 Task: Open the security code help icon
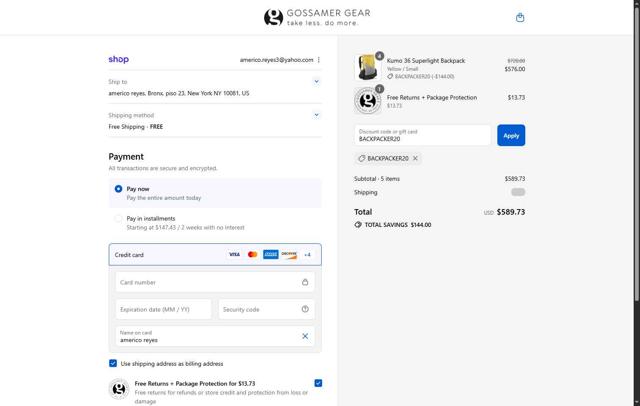(x=305, y=309)
